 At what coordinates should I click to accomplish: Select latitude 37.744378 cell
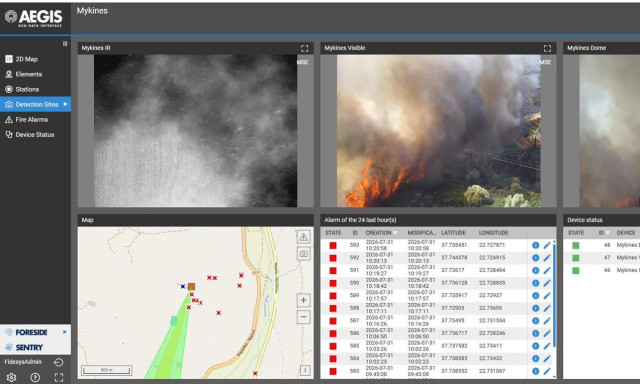[x=454, y=258]
